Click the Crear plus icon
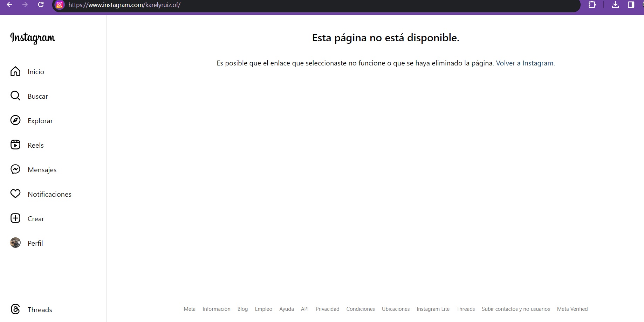The height and width of the screenshot is (322, 644). pyautogui.click(x=15, y=218)
